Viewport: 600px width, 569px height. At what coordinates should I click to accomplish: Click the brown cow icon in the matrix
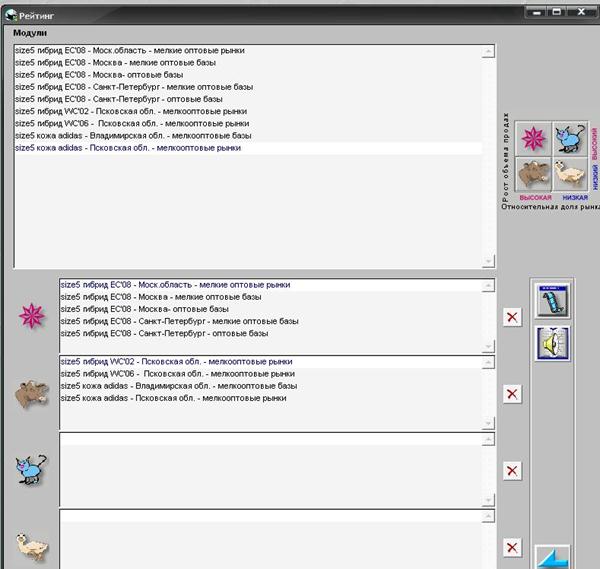533,174
